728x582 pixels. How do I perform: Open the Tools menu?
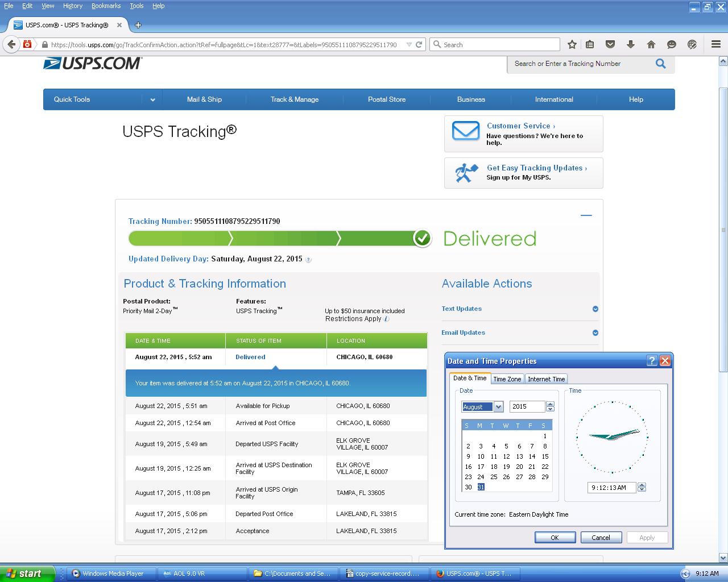136,6
